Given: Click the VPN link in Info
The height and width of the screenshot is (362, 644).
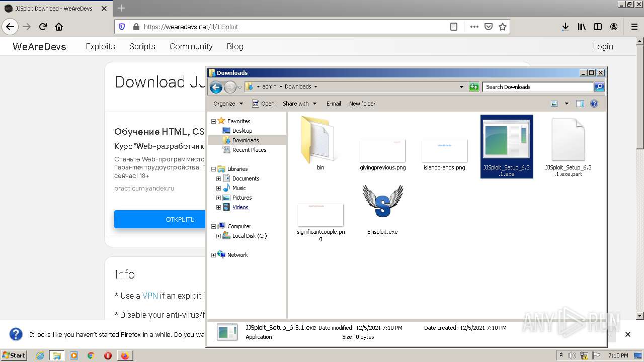Looking at the screenshot, I should pos(150,296).
